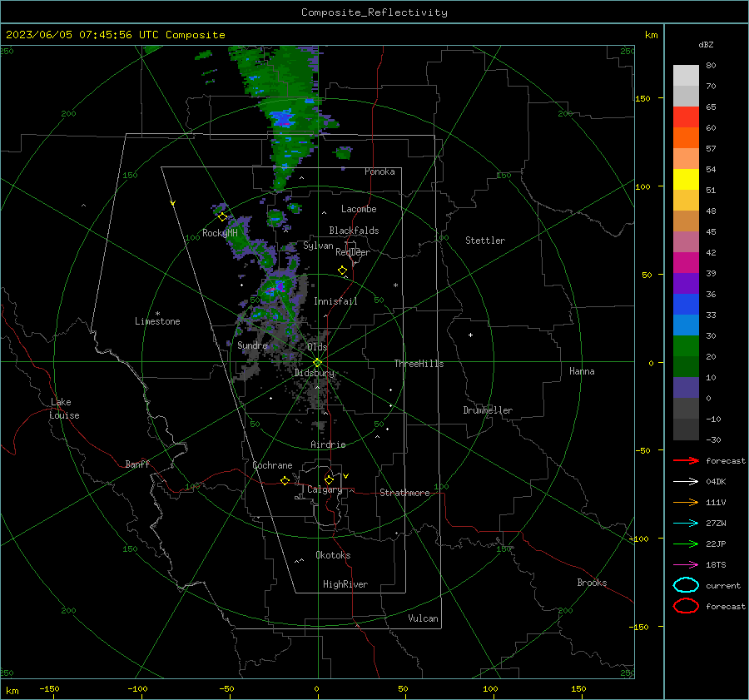Click the Drumheller city label
Screen dimensions: 749x700
(488, 410)
